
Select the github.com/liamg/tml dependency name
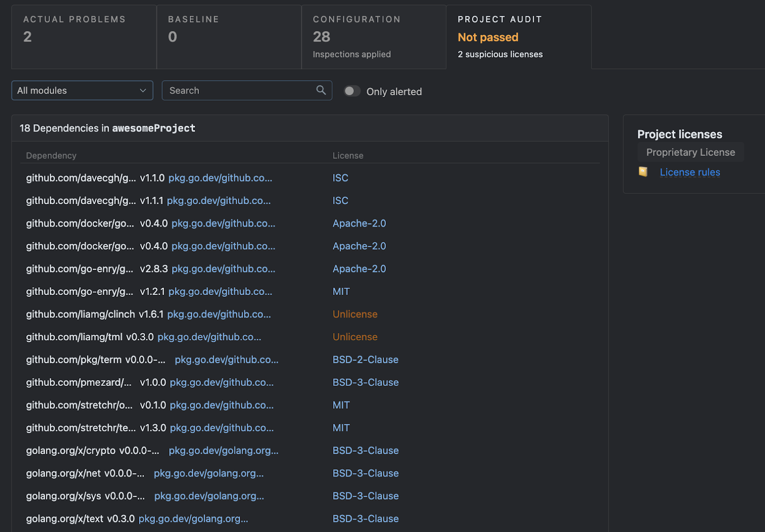74,337
